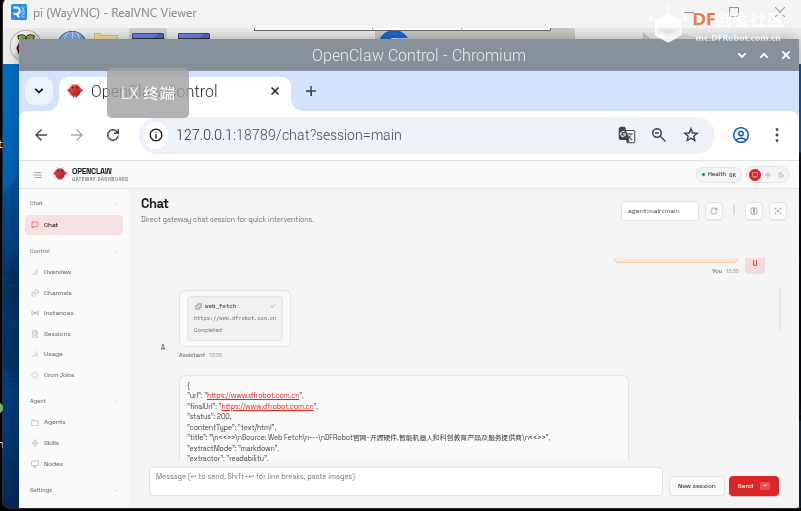Collapse the Settings sidebar section
The width and height of the screenshot is (801, 511).
117,490
